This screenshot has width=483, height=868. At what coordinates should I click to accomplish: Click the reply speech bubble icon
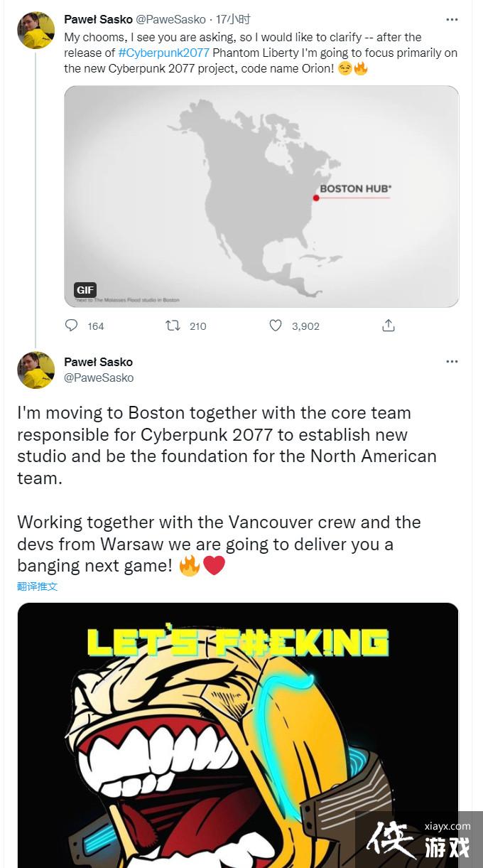[x=72, y=326]
